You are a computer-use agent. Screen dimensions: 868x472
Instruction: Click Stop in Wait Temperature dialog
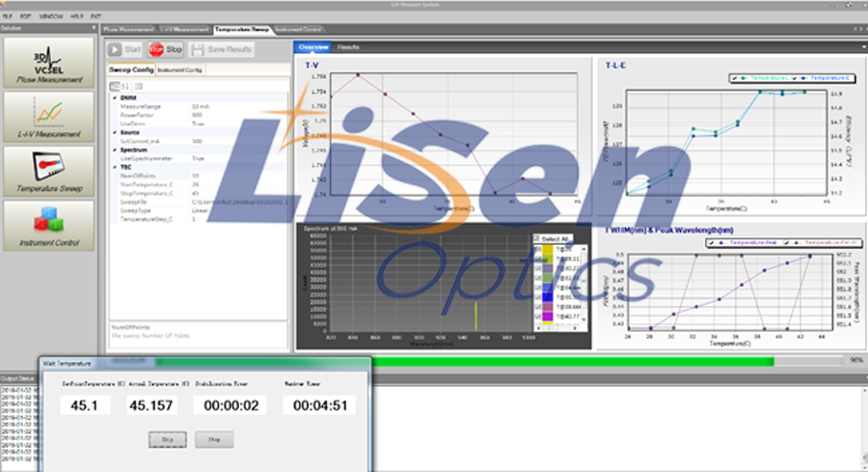pos(214,440)
